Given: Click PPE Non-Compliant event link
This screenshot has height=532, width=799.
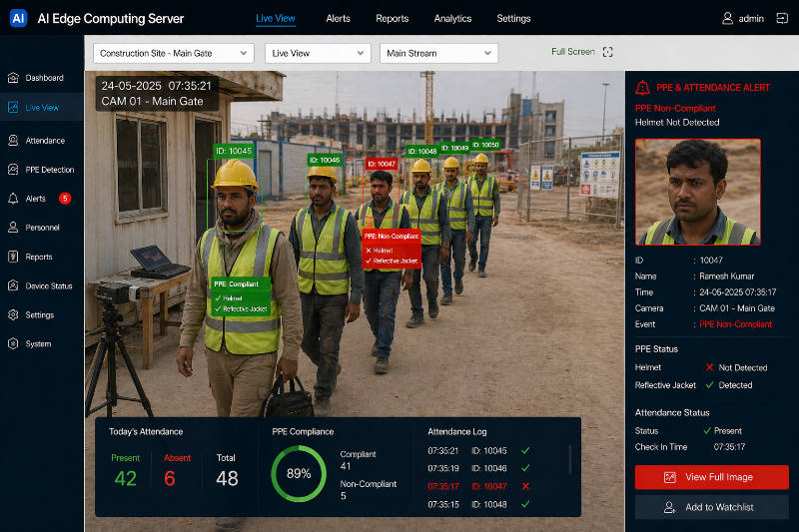Looking at the screenshot, I should 735,324.
